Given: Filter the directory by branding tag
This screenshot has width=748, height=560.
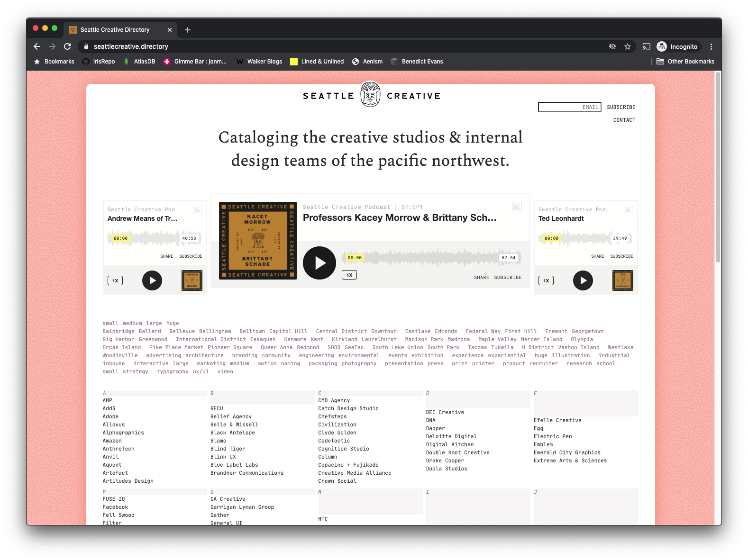Looking at the screenshot, I should 245,356.
